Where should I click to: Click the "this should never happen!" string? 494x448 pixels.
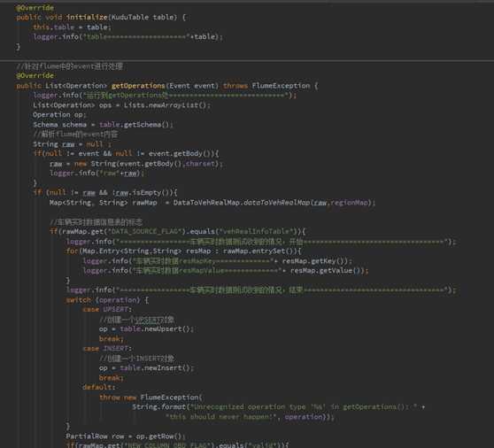(221, 417)
